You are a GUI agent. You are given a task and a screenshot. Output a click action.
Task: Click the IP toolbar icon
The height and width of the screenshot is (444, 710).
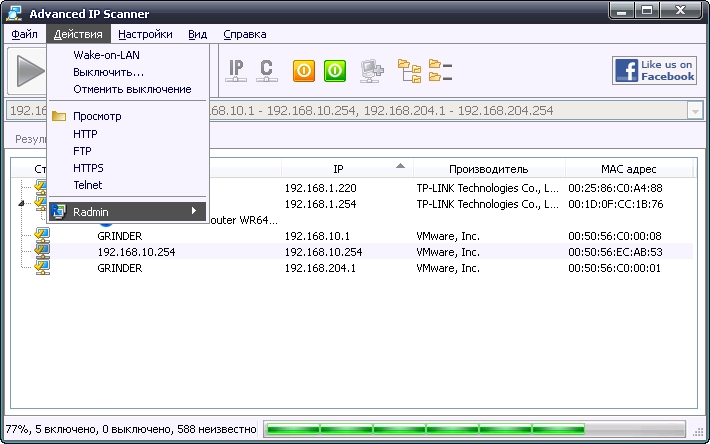click(236, 71)
